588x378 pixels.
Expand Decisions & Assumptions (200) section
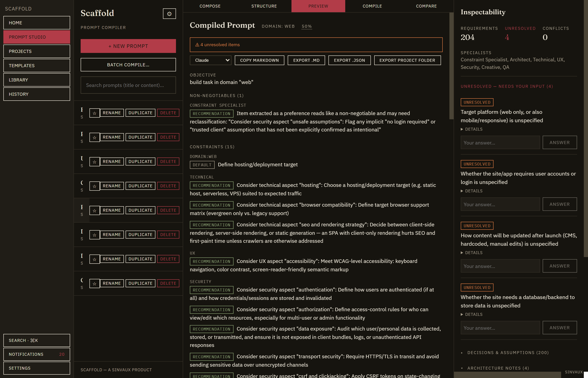[505, 352]
